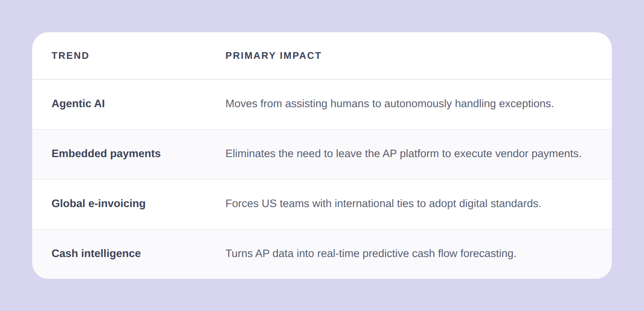Select the word 'real-time' in Cash intelligence row
Image resolution: width=644 pixels, height=311 pixels.
339,253
